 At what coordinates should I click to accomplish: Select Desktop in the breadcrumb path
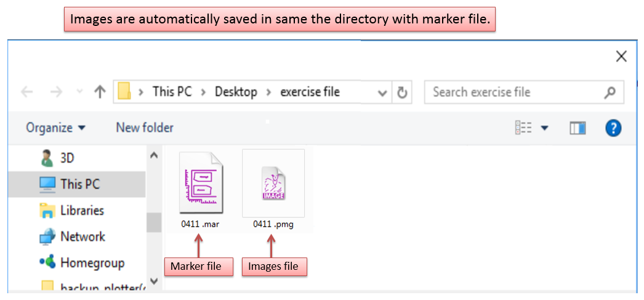(236, 92)
